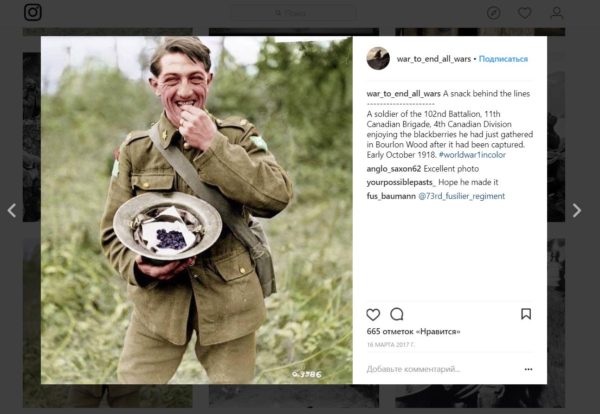
Task: Click the @73rd_fusilier_regiment mention
Action: (x=461, y=196)
